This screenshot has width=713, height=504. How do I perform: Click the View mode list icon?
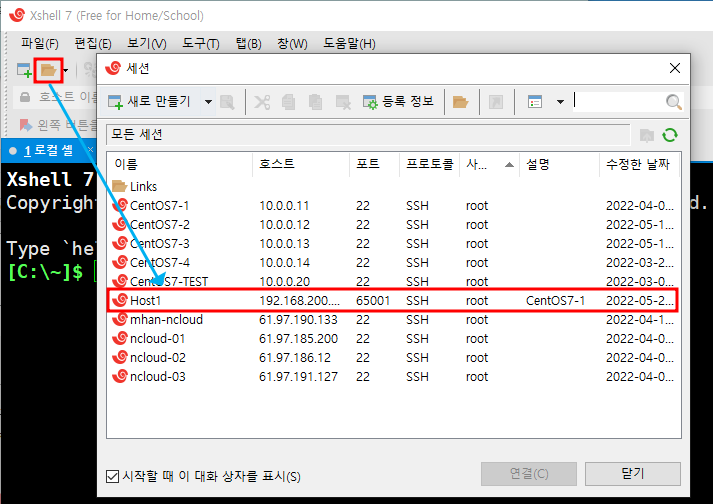[535, 102]
